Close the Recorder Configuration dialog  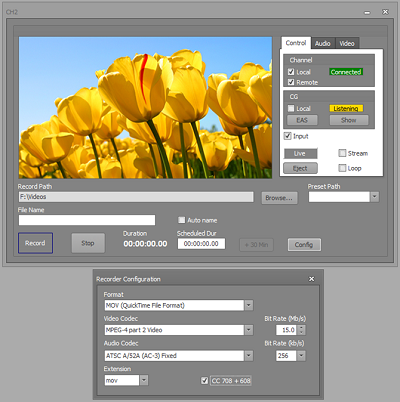tap(311, 279)
